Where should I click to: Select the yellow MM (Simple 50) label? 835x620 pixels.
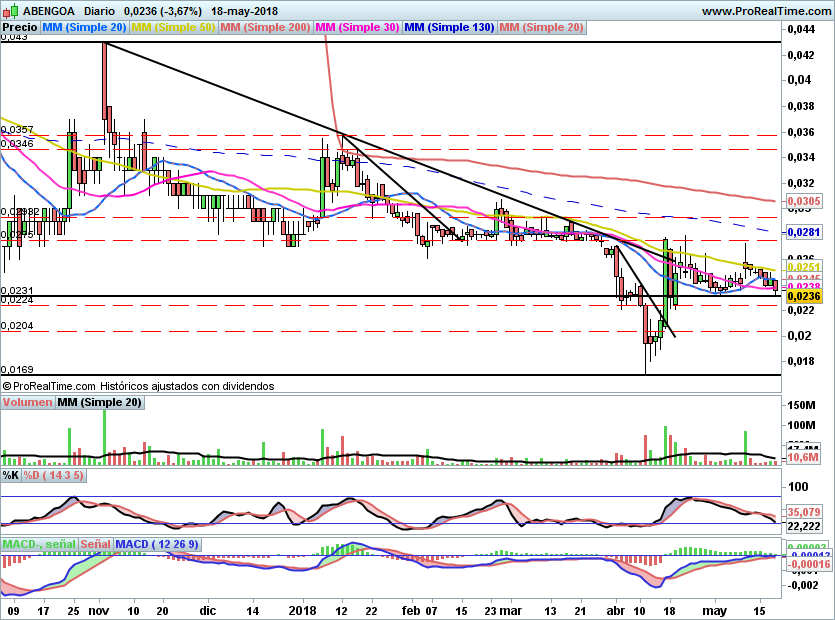coord(173,28)
